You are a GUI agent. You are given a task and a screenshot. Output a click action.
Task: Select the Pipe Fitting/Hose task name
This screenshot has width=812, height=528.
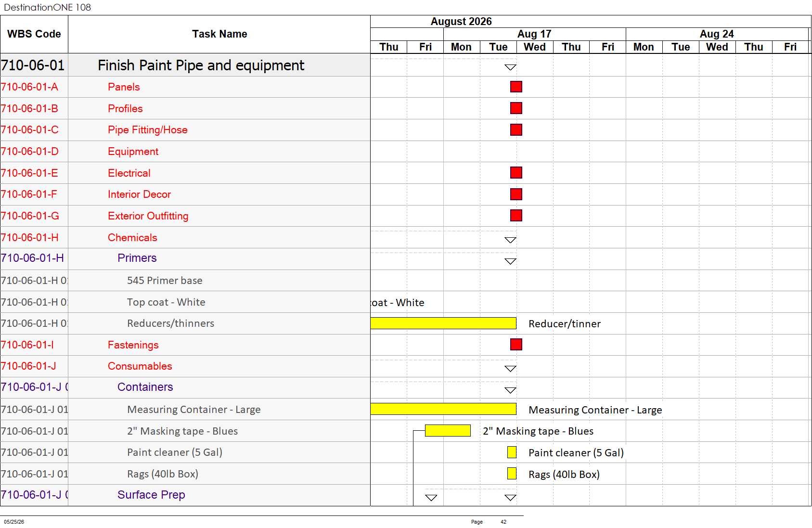click(x=148, y=130)
